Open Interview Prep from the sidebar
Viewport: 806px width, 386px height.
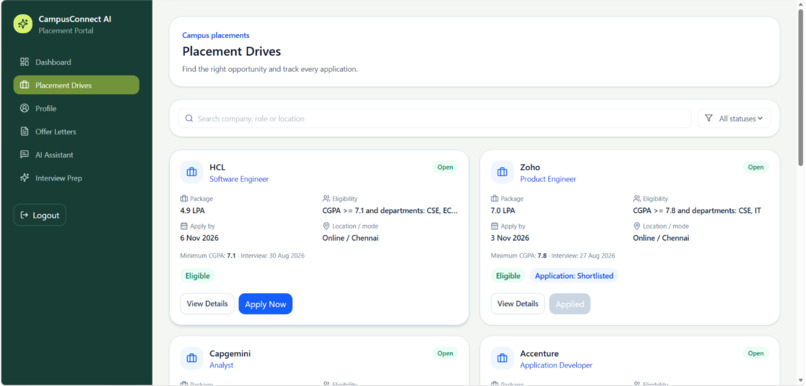coord(76,178)
